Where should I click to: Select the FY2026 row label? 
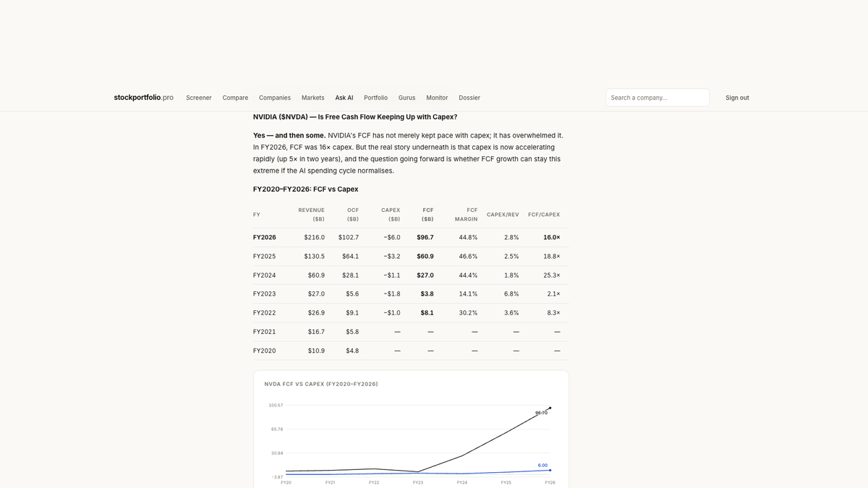[x=265, y=237]
